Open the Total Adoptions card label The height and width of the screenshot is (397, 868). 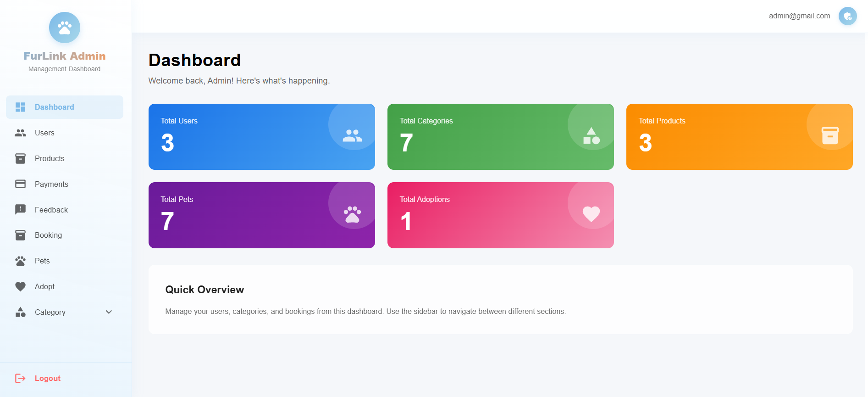point(425,199)
